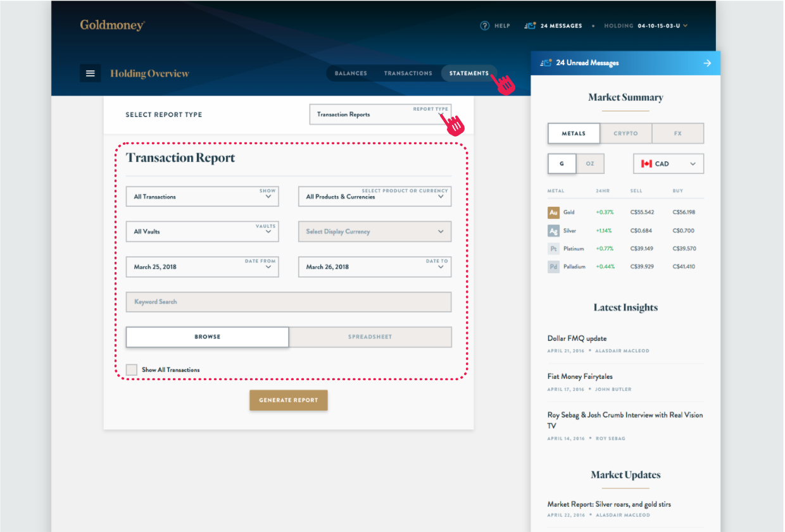
Task: Click the Gold buy price C$56.198
Action: 684,213
